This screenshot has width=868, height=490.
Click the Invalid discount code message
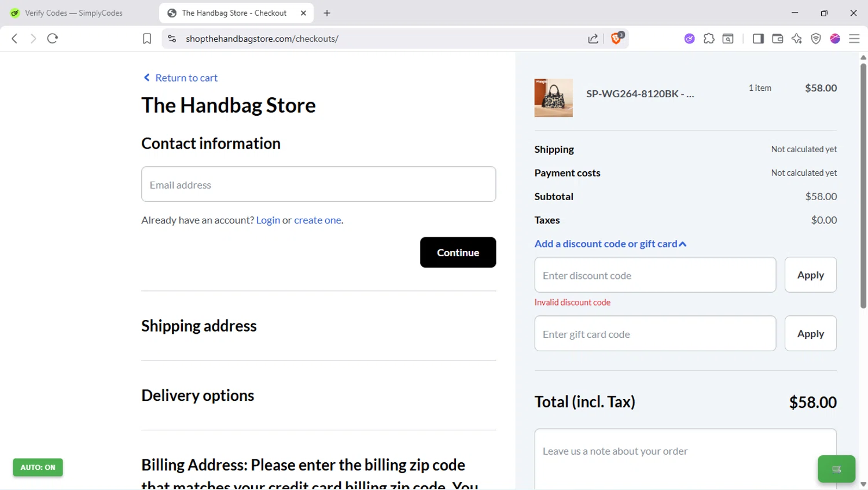point(572,302)
